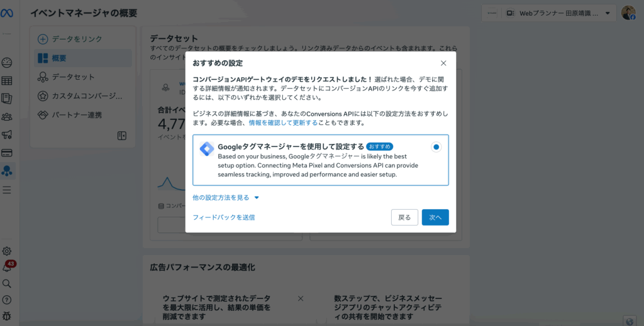Image resolution: width=644 pixels, height=326 pixels.
Task: Collapse the navigation panel with the panel icon
Action: click(122, 136)
